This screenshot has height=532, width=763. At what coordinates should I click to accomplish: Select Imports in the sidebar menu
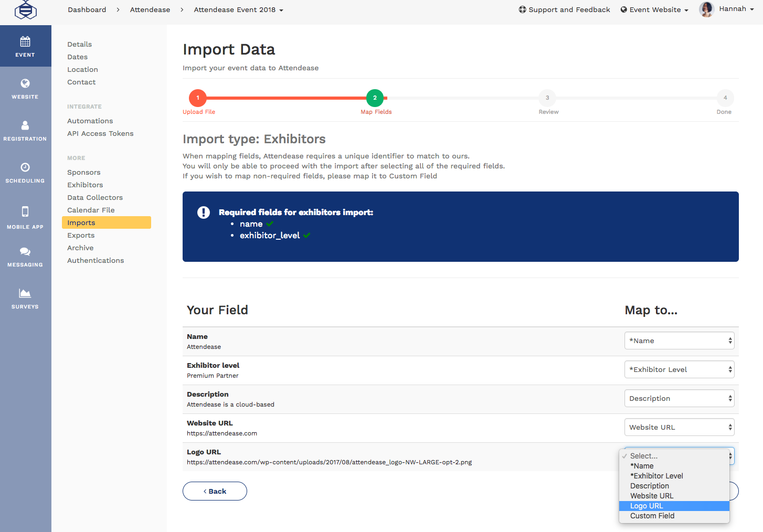pos(81,222)
